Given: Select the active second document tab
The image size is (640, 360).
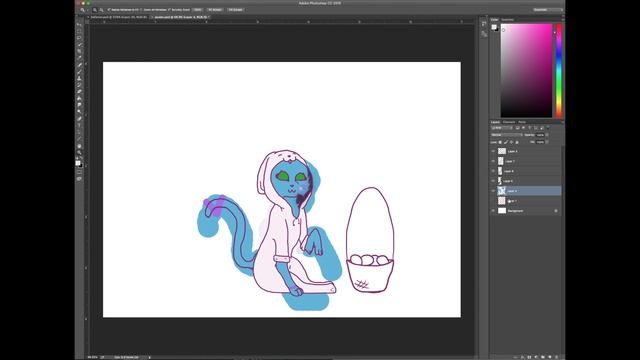Looking at the screenshot, I should point(180,17).
